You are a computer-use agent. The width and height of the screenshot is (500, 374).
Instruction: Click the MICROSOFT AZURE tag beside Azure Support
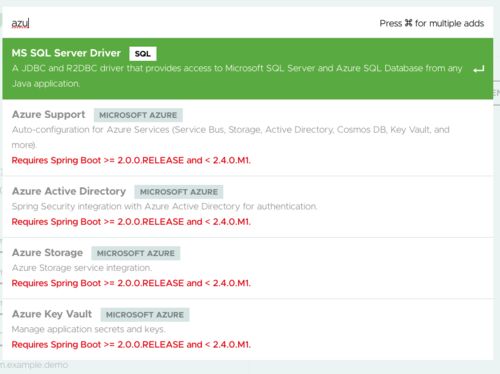coord(138,115)
